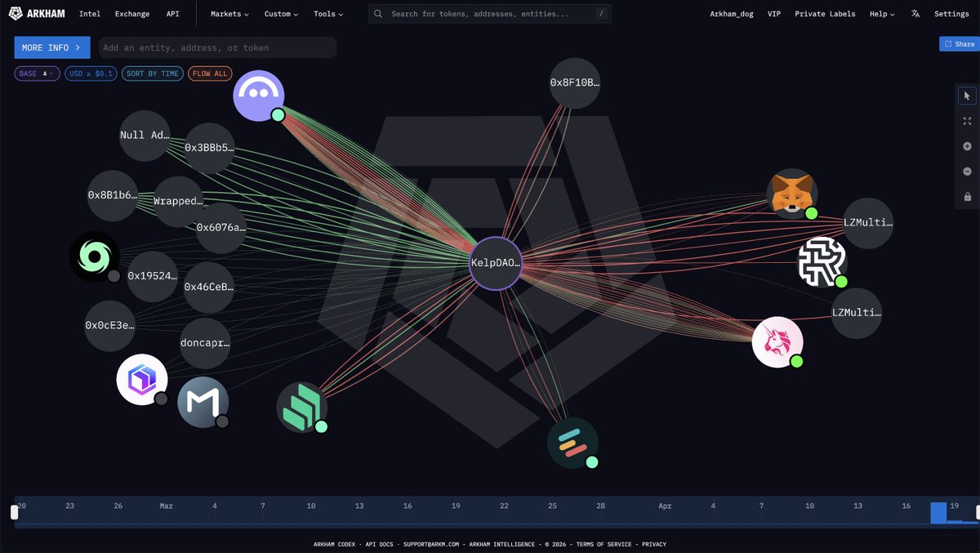
Task: Toggle the graph lock icon
Action: [967, 197]
